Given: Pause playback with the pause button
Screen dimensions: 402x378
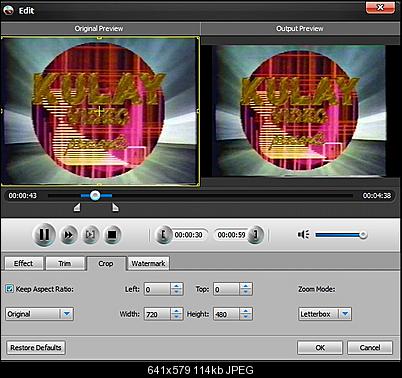Looking at the screenshot, I should coord(44,235).
